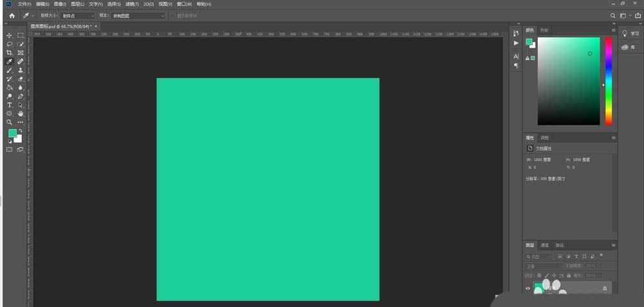
Task: Open the 文件 (File) menu
Action: click(x=24, y=4)
